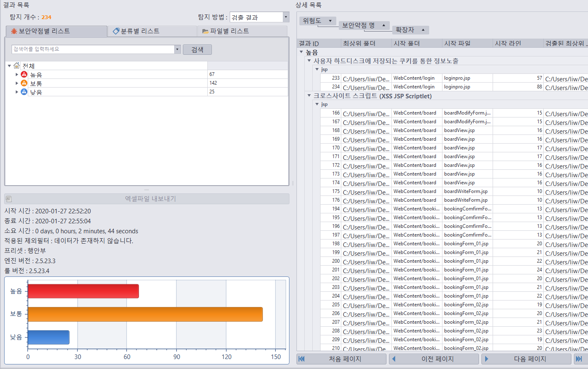Screen dimensions: 588x369
Task: Go to 처음 페이지 first page
Action: click(x=342, y=359)
